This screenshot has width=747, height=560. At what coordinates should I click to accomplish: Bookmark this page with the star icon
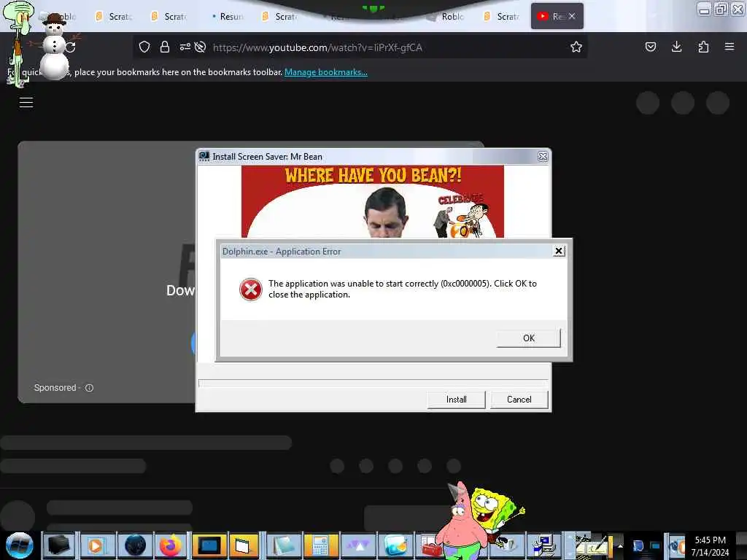coord(576,47)
